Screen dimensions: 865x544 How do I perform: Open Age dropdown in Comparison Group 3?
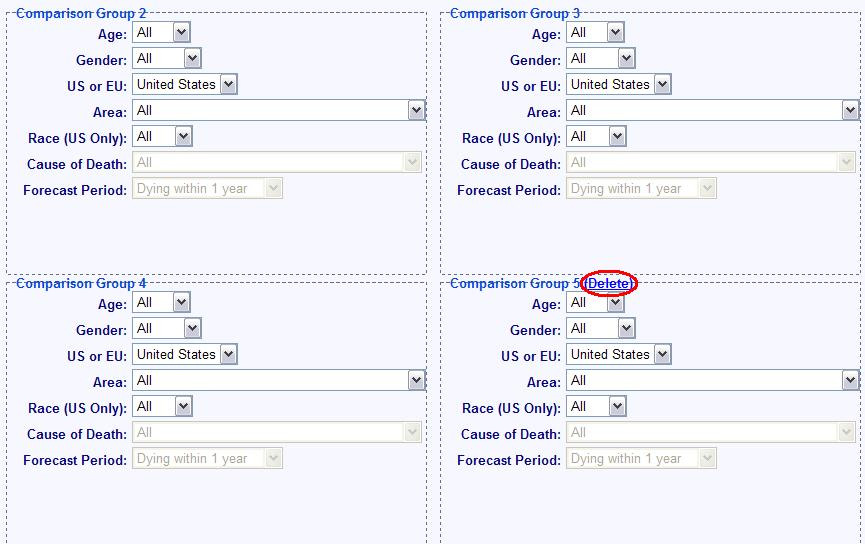(x=595, y=33)
